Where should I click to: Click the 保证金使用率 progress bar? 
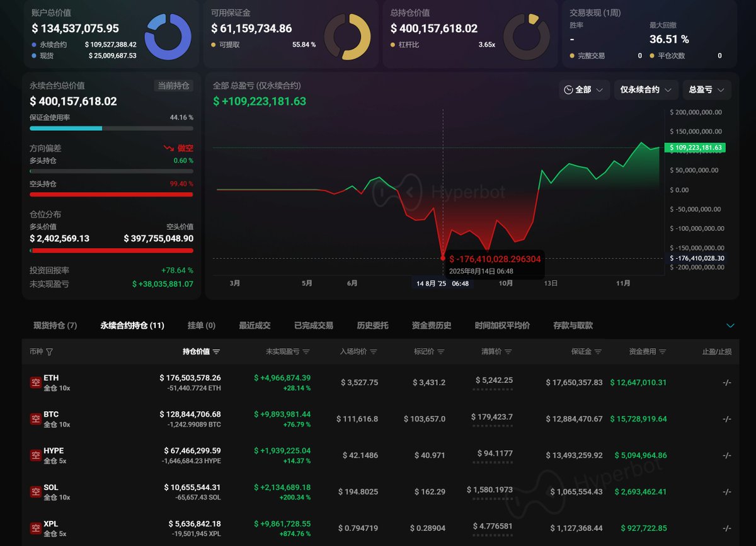(x=112, y=128)
